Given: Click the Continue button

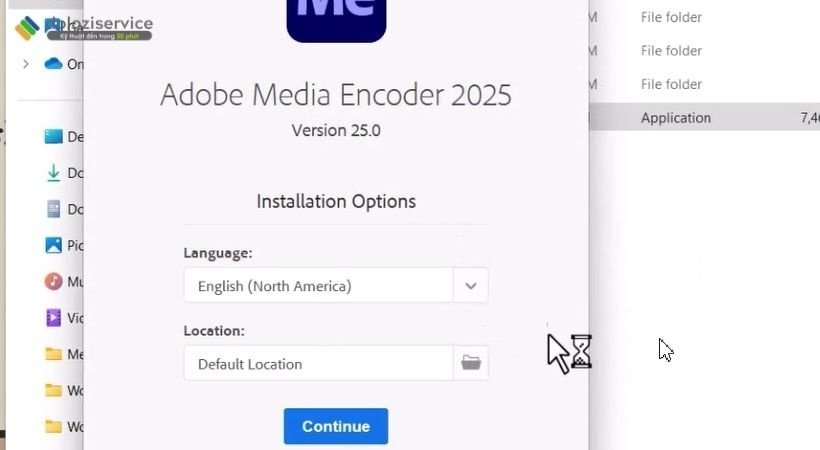Looking at the screenshot, I should point(336,426).
